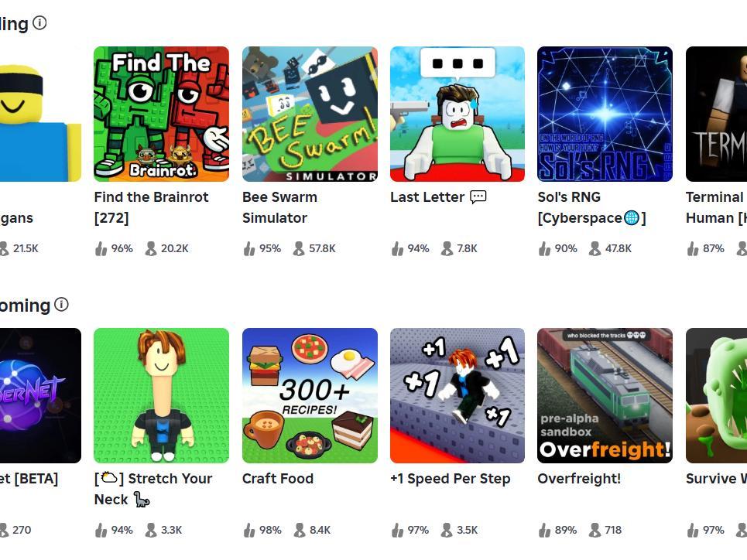Click the thumbs-up icon under Find the Brainrot

pyautogui.click(x=101, y=248)
